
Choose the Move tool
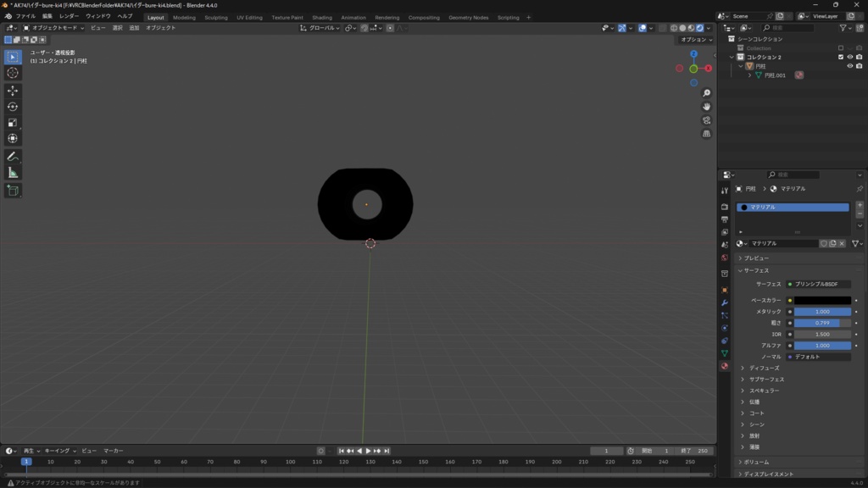[x=13, y=91]
